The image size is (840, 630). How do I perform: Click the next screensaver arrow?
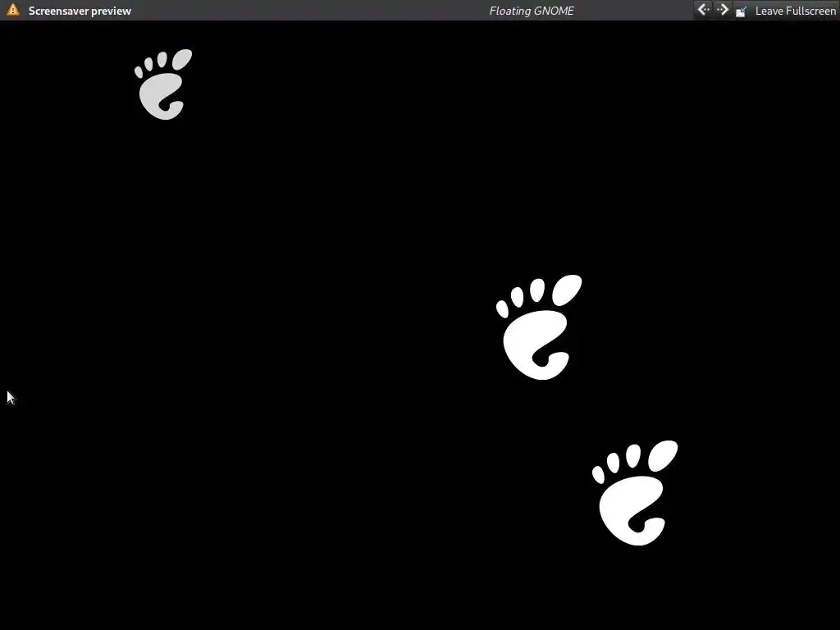723,10
